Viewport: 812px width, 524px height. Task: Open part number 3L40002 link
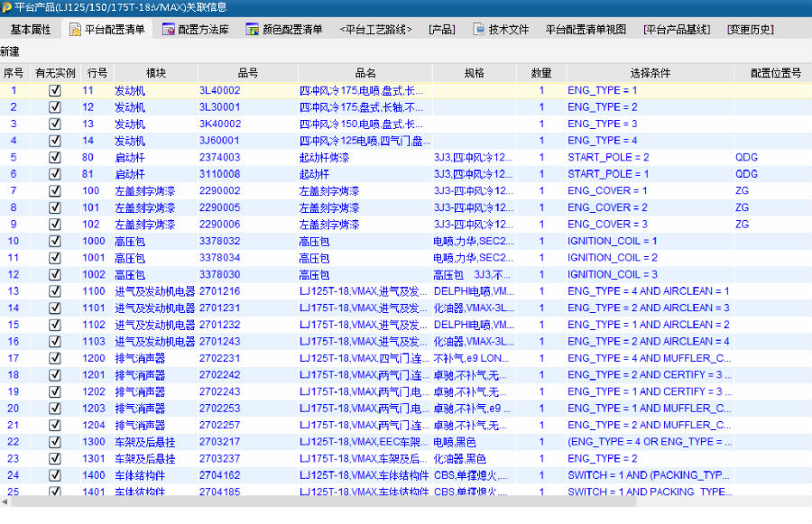[219, 90]
